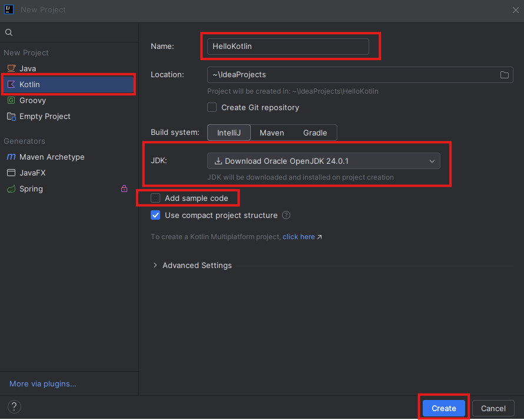524x420 pixels.
Task: Click the search magnifier icon in sidebar
Action: pos(9,32)
